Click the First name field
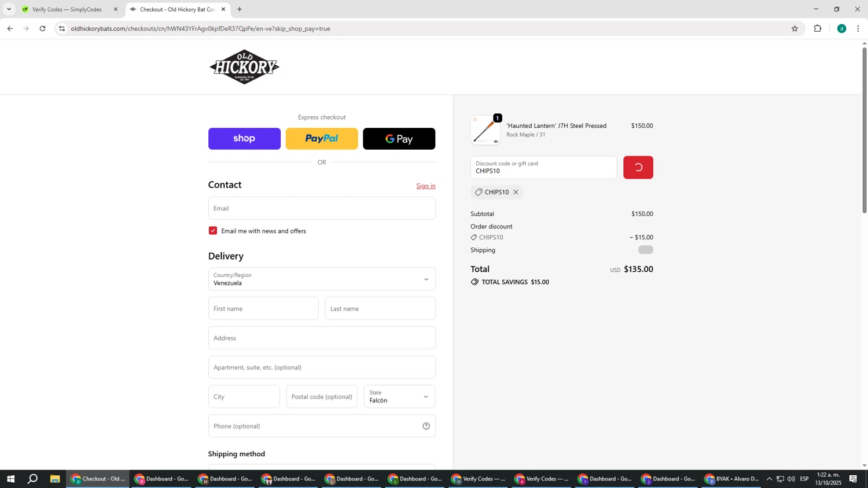868x488 pixels. pos(263,309)
